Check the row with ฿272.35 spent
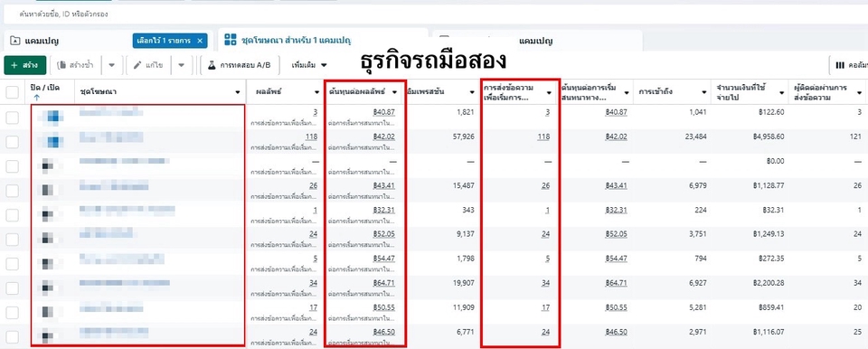868x349 pixels. pyautogui.click(x=12, y=264)
